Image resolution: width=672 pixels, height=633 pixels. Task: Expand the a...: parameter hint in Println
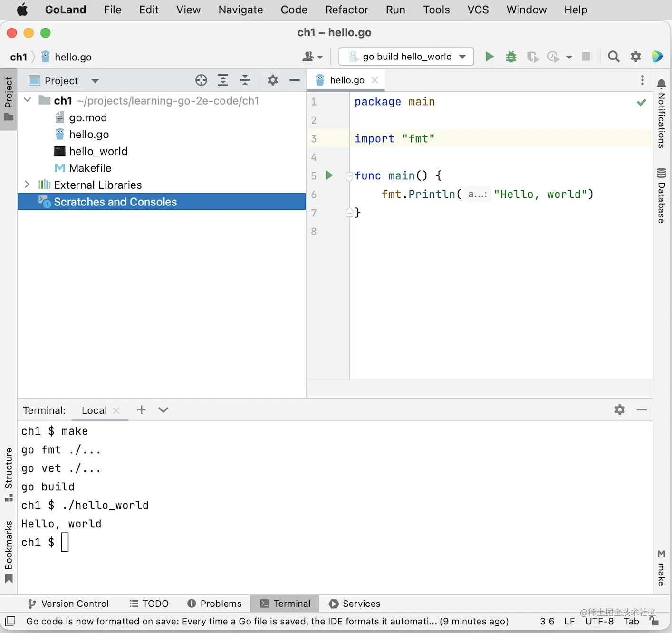click(x=477, y=194)
